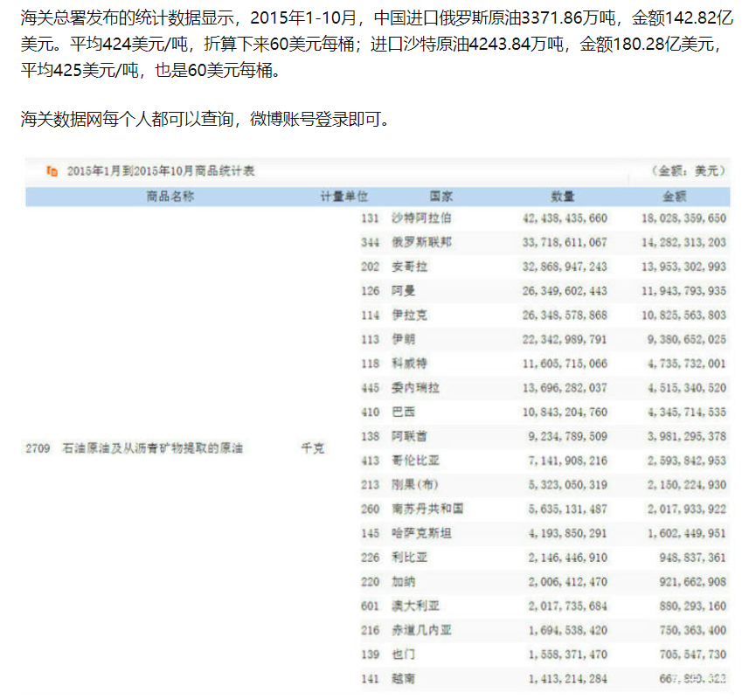Select the country cell 伊拉克
756x700 pixels.
click(x=409, y=315)
